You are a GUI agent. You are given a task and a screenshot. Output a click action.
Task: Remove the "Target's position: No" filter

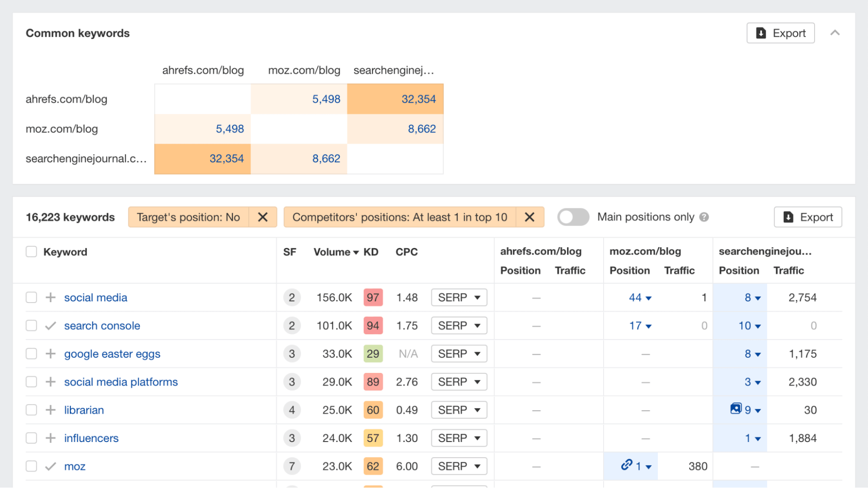263,217
